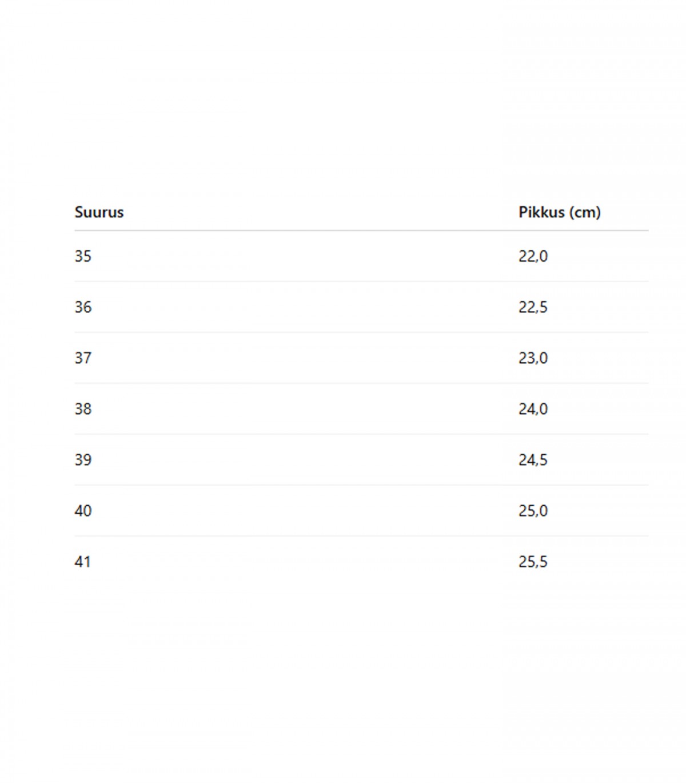The width and height of the screenshot is (686, 784).
Task: Click the Suurus column header
Action: [99, 212]
